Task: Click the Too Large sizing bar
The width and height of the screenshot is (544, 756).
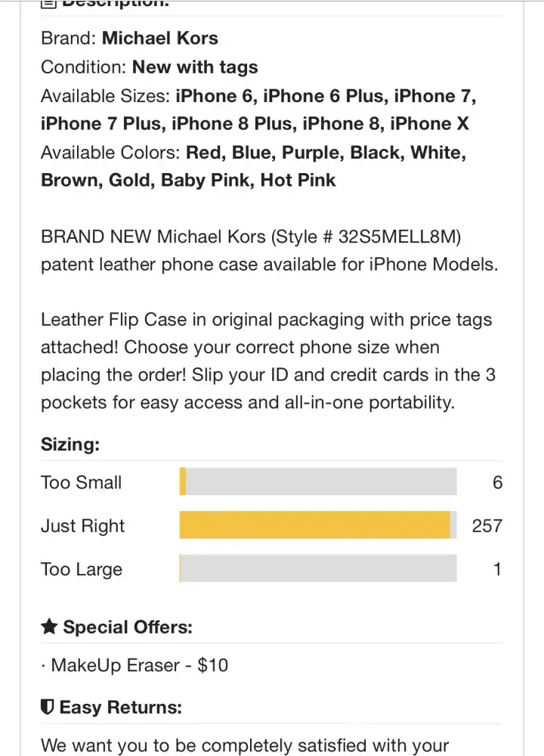Action: click(317, 569)
